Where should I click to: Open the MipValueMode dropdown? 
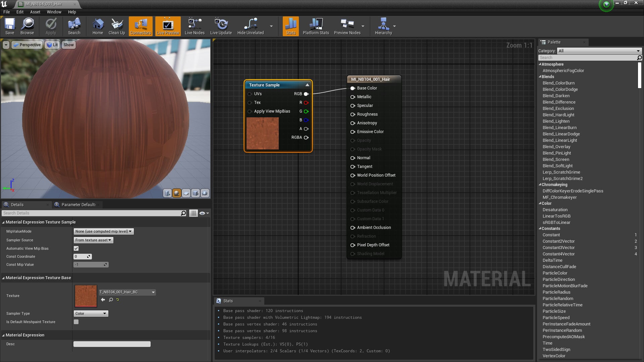click(x=103, y=231)
